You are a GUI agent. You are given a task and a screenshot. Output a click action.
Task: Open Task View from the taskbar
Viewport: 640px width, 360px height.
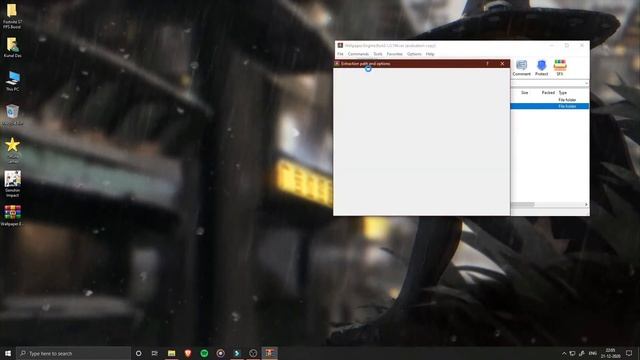(155, 353)
